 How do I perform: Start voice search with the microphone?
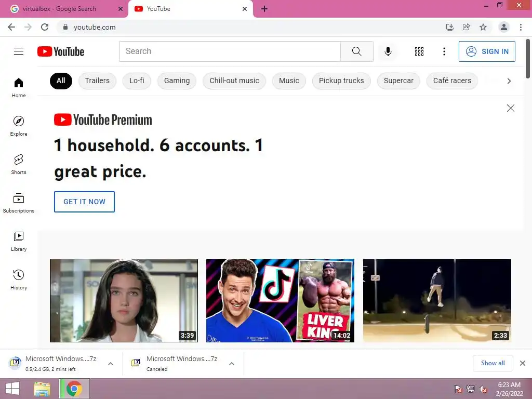click(388, 51)
